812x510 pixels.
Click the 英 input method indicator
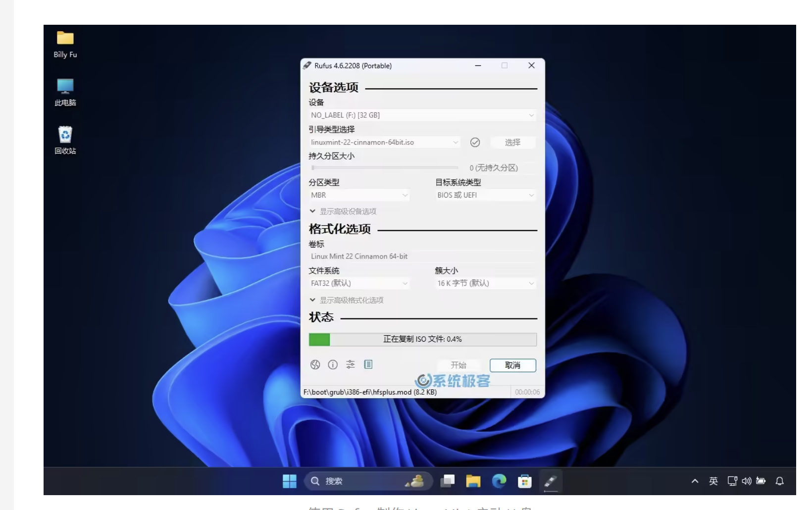coord(713,481)
